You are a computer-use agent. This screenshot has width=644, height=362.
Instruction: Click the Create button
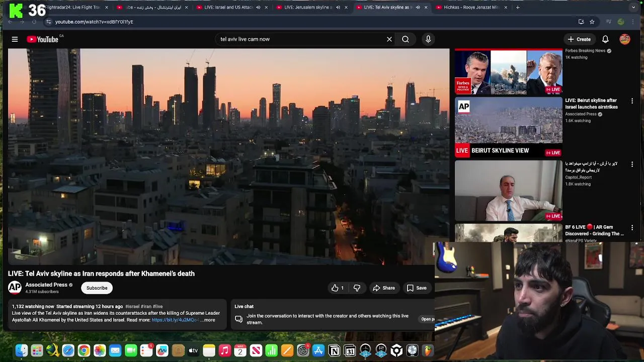[x=579, y=39]
